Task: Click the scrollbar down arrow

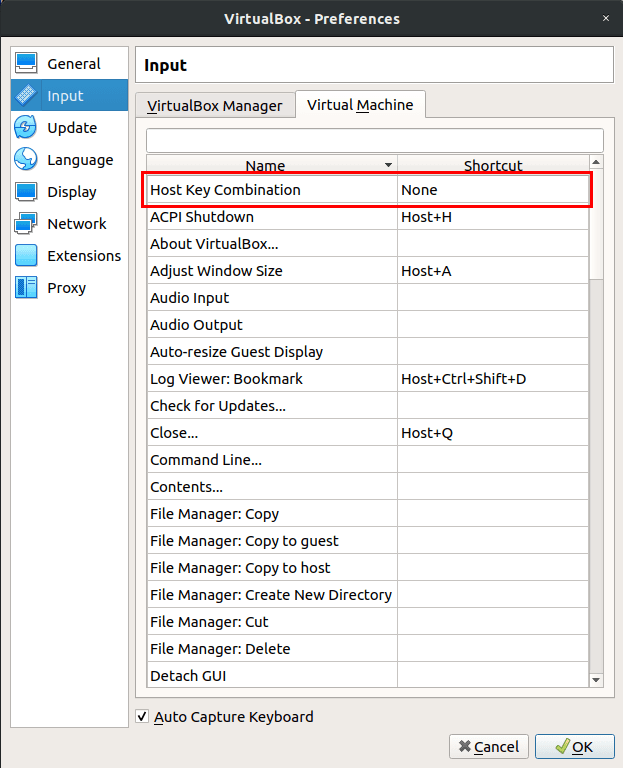Action: 596,680
